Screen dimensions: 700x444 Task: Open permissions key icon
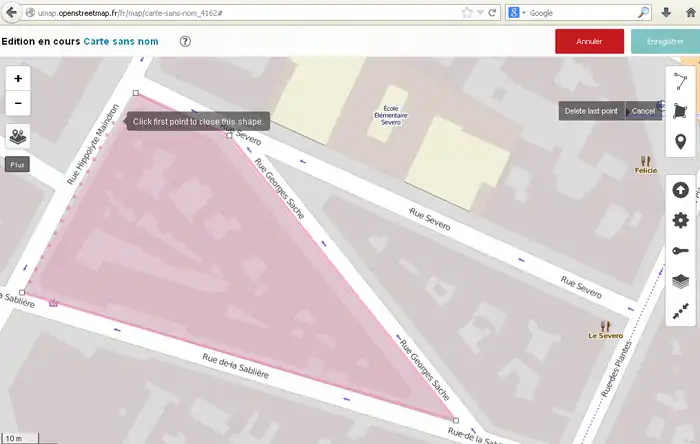[x=681, y=251]
